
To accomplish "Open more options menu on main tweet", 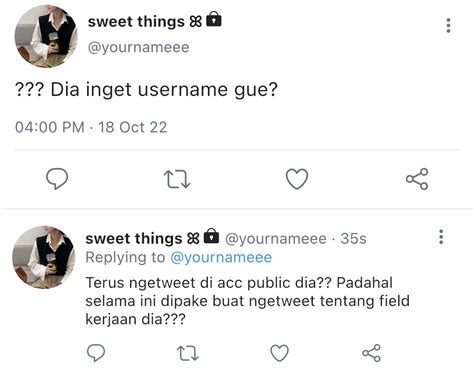I will click(448, 25).
